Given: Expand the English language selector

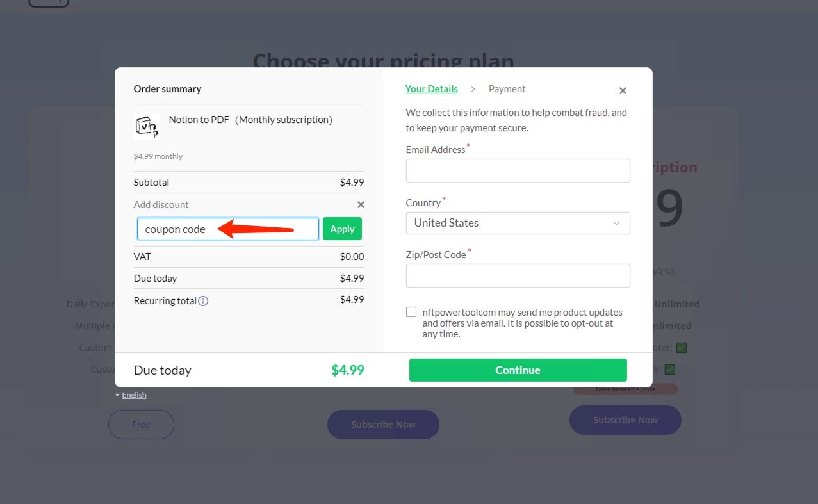Looking at the screenshot, I should click(133, 394).
